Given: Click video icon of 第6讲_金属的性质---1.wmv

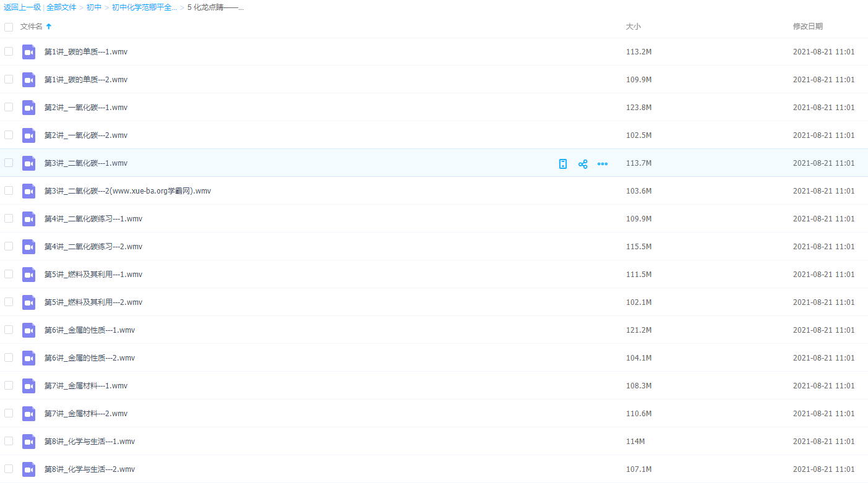Looking at the screenshot, I should pyautogui.click(x=29, y=330).
